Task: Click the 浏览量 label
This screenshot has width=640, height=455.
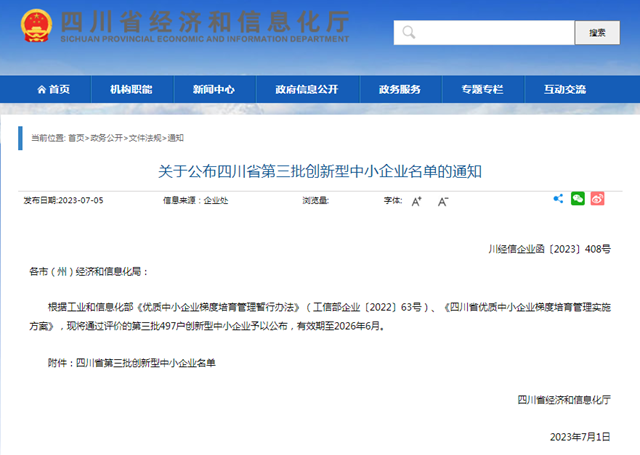Action: point(315,200)
